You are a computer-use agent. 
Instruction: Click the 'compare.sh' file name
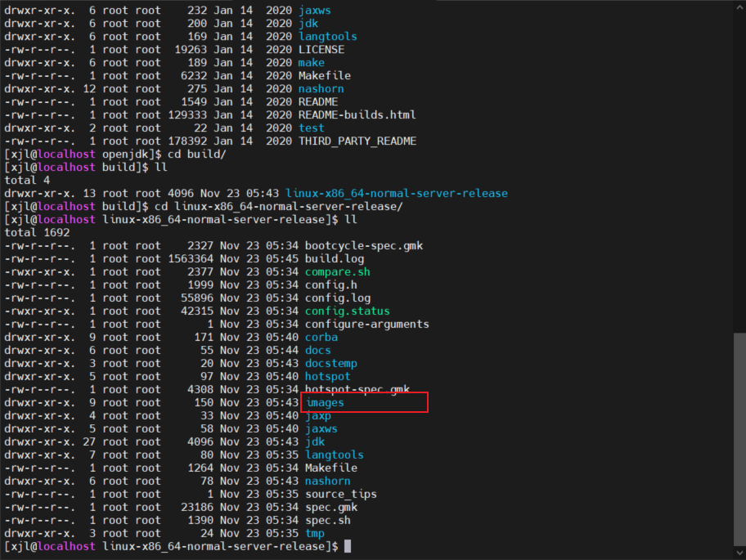(x=338, y=272)
